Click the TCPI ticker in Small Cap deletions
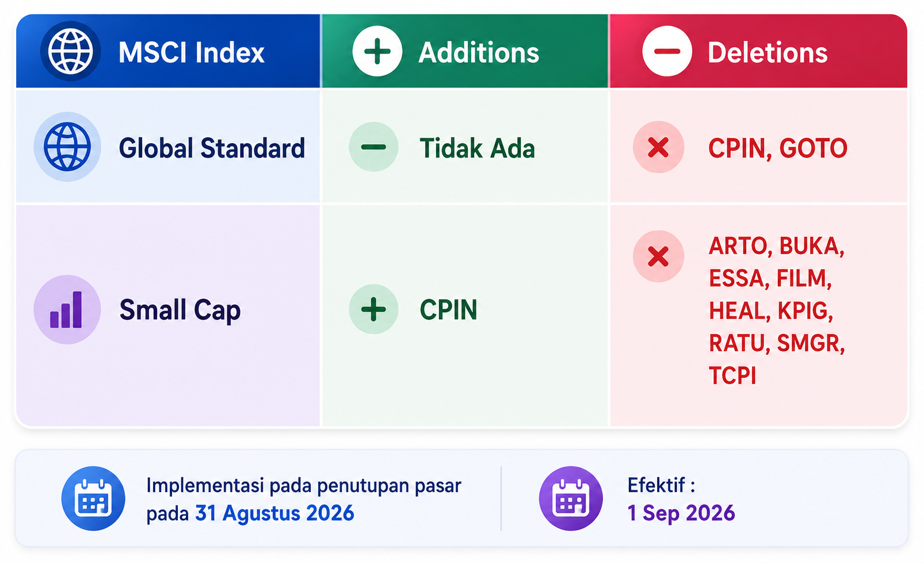This screenshot has height=563, width=924. 732,376
